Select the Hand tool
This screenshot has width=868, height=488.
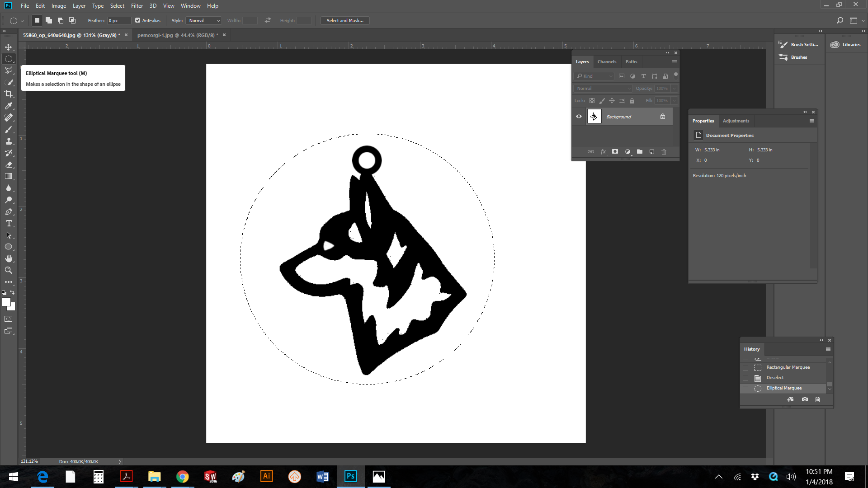pyautogui.click(x=9, y=258)
